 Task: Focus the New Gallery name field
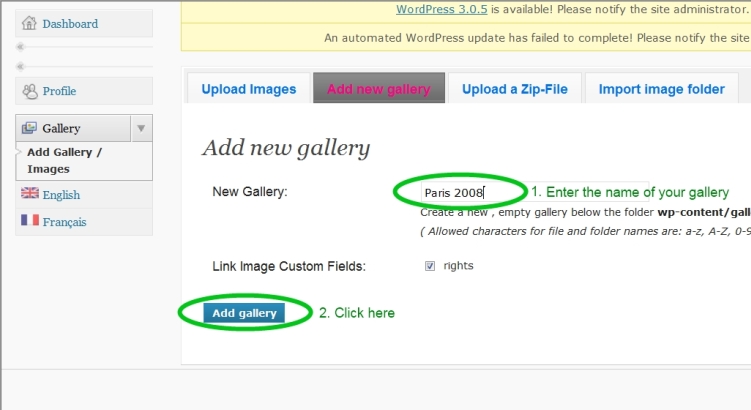click(535, 192)
